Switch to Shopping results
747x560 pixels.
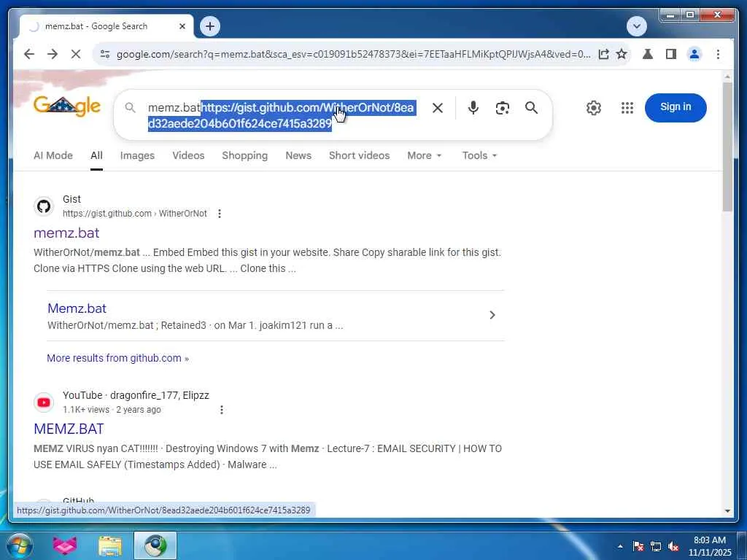pos(244,155)
